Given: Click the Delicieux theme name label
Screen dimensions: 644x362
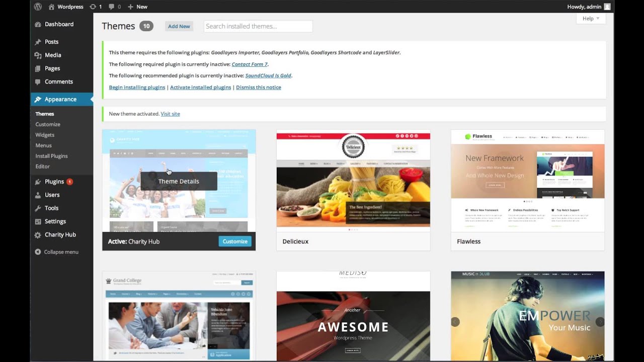Looking at the screenshot, I should point(295,242).
